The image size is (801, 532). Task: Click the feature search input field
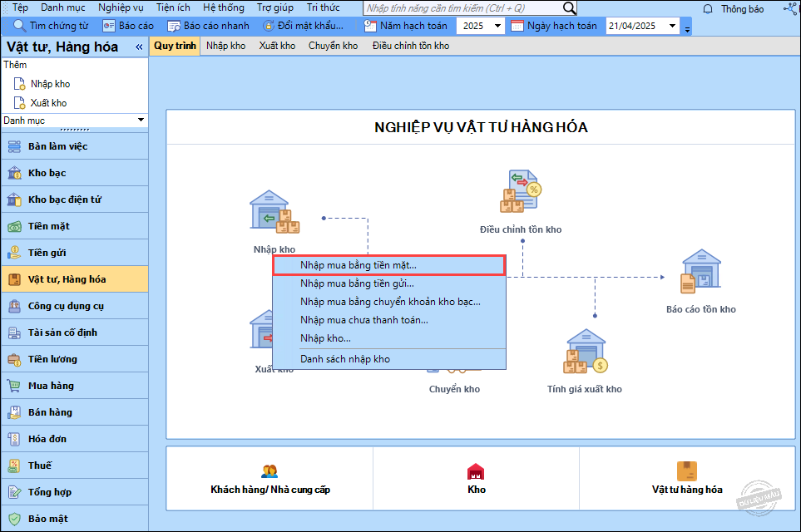click(x=462, y=8)
